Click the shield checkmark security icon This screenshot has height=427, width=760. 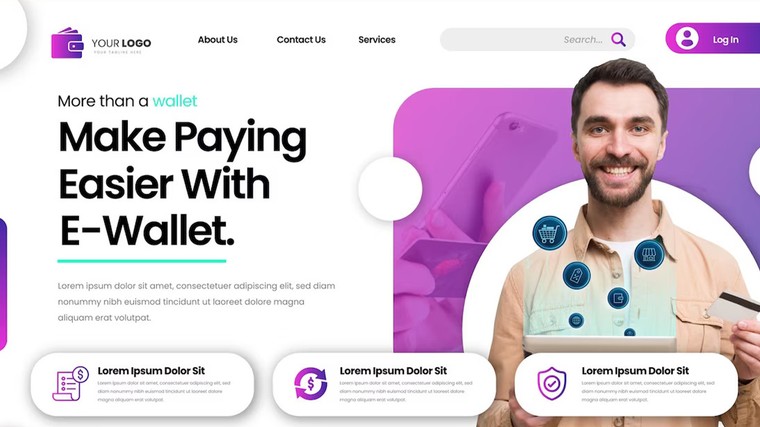552,383
